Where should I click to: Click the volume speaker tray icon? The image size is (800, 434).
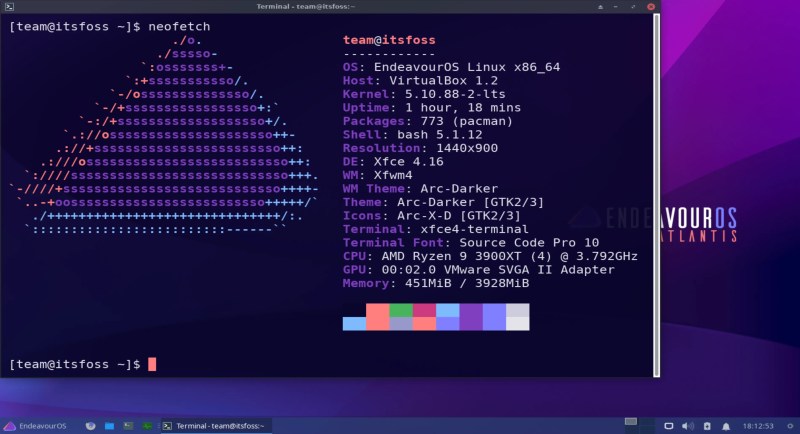(x=689, y=425)
